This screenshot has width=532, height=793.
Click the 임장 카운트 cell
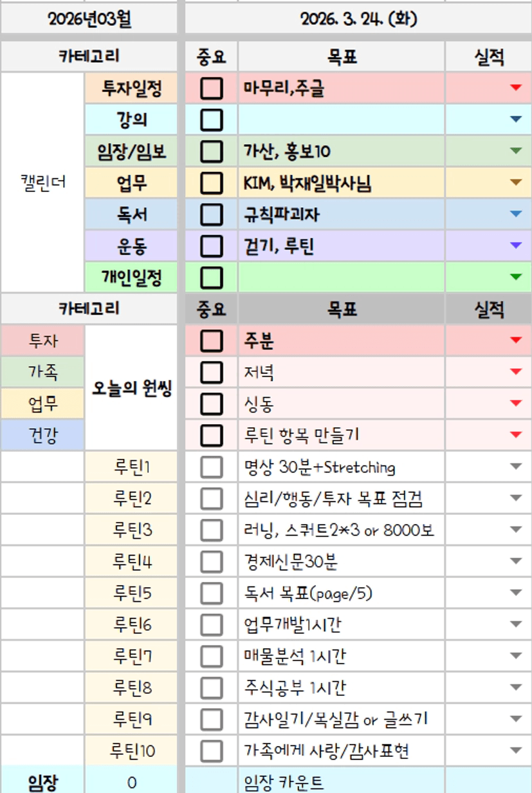(x=340, y=782)
